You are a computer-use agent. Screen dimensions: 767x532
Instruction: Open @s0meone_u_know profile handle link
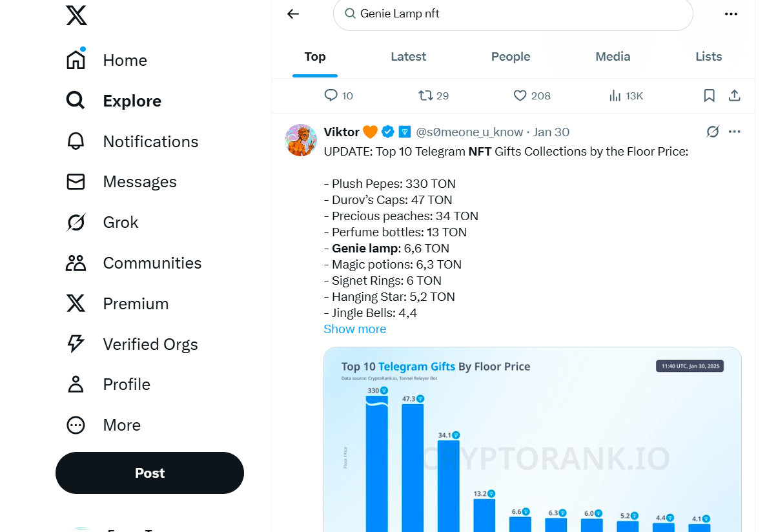[x=469, y=132]
